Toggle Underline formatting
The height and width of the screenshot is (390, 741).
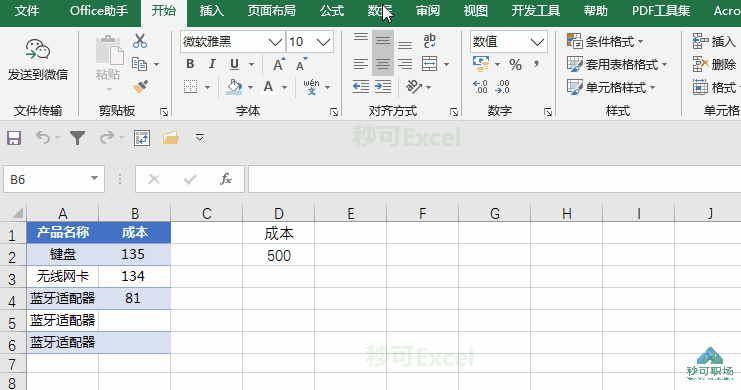(x=234, y=64)
